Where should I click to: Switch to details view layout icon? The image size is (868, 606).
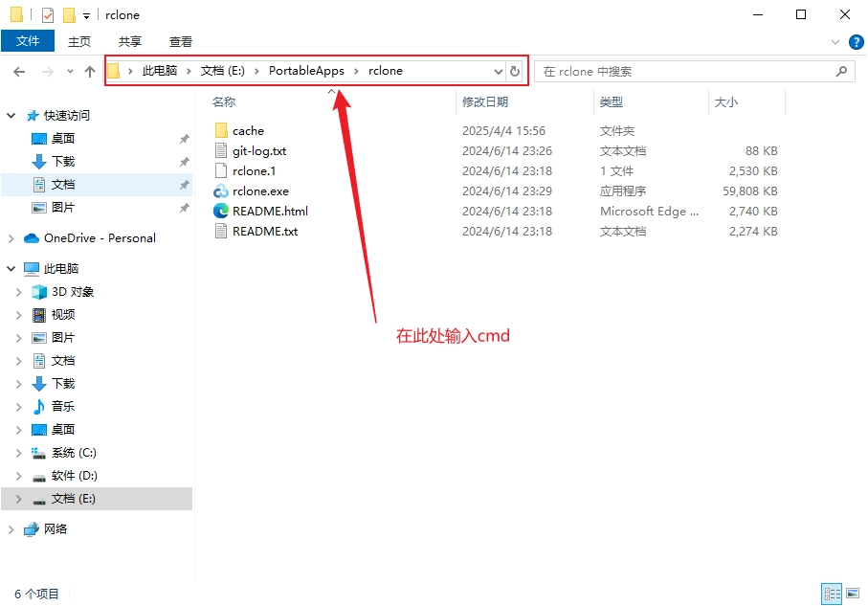(x=832, y=594)
